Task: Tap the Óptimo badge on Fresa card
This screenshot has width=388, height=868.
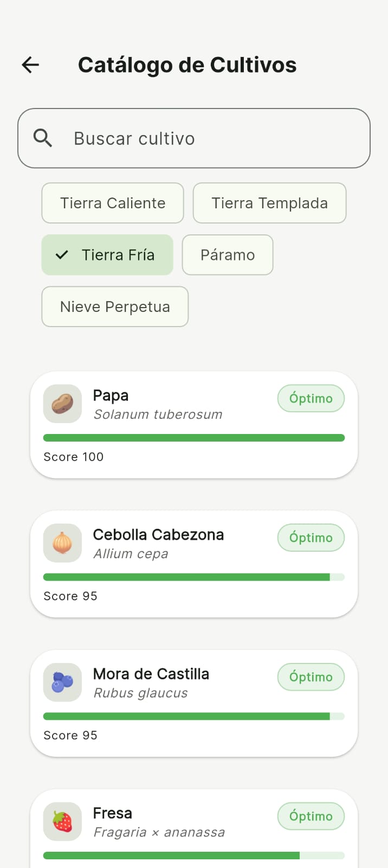Action: pos(311,816)
